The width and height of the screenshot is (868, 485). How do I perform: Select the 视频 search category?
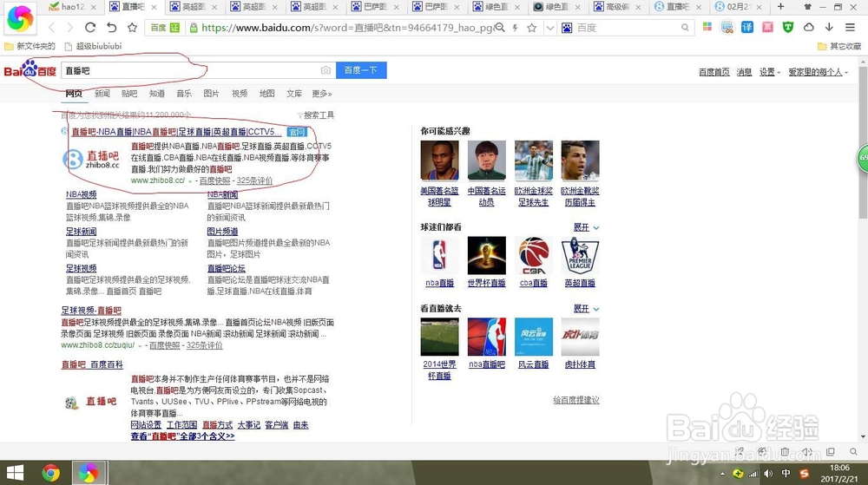tap(240, 94)
